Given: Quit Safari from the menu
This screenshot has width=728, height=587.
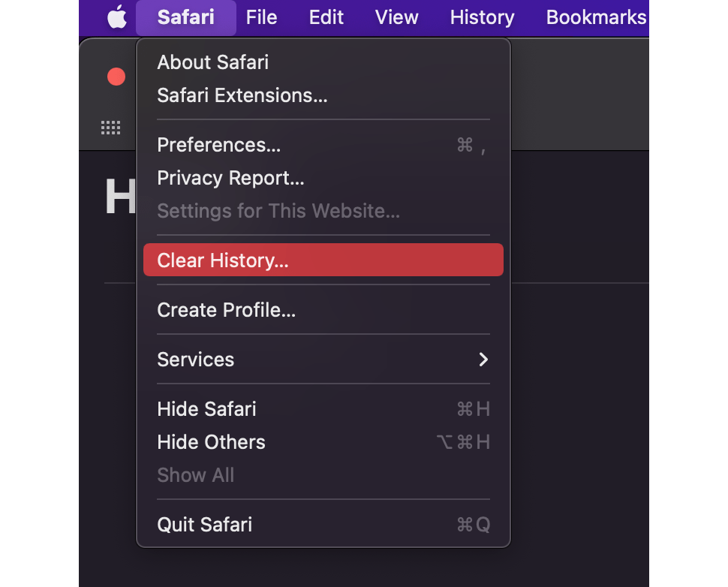Looking at the screenshot, I should pos(204,524).
